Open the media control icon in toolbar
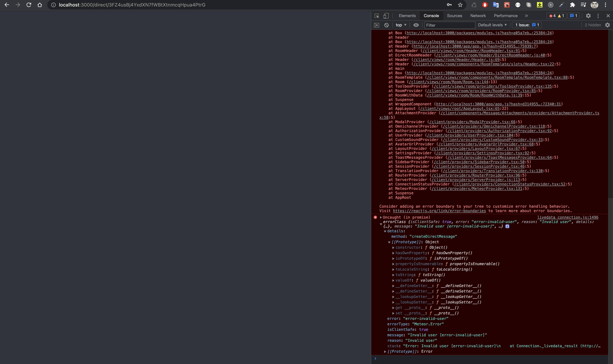This screenshot has width=613, height=364. (584, 5)
